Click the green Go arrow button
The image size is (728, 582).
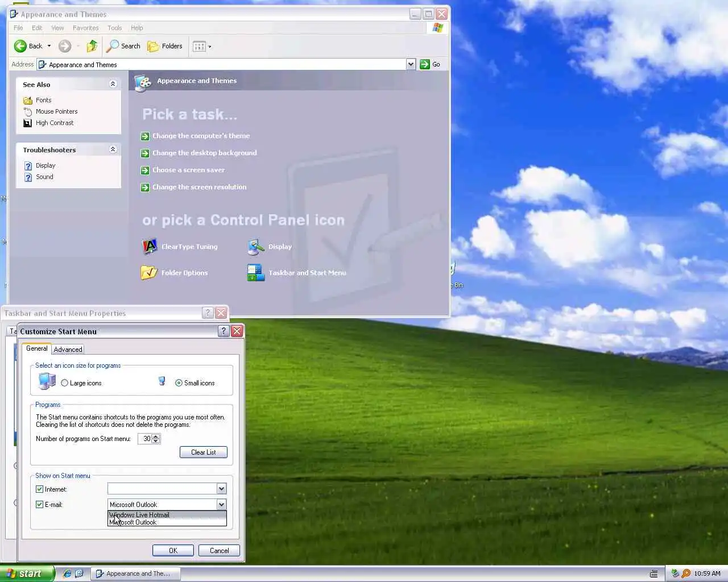coord(425,64)
